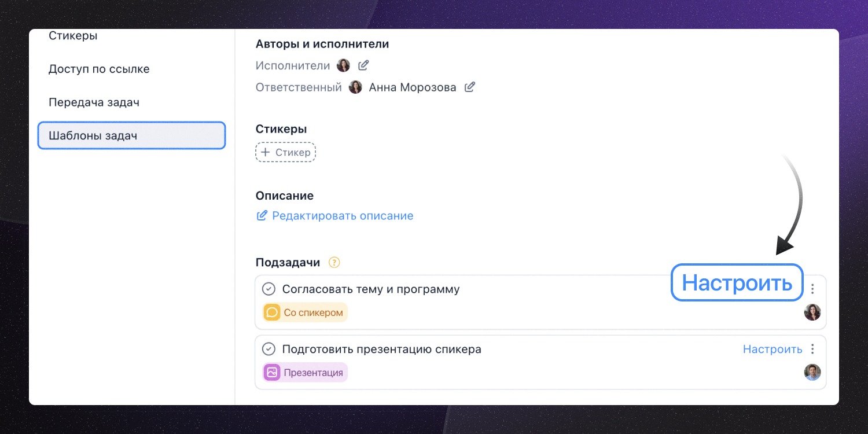Click the Исполнители label

293,65
